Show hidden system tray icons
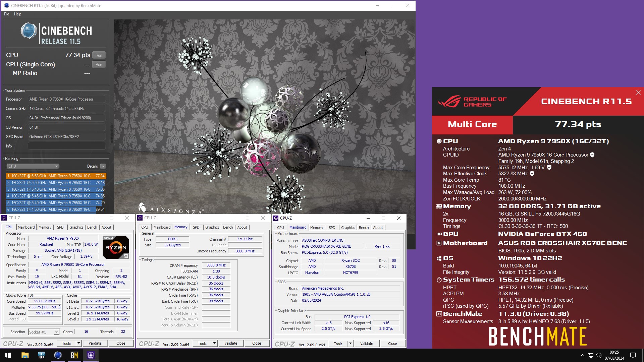 582,355
